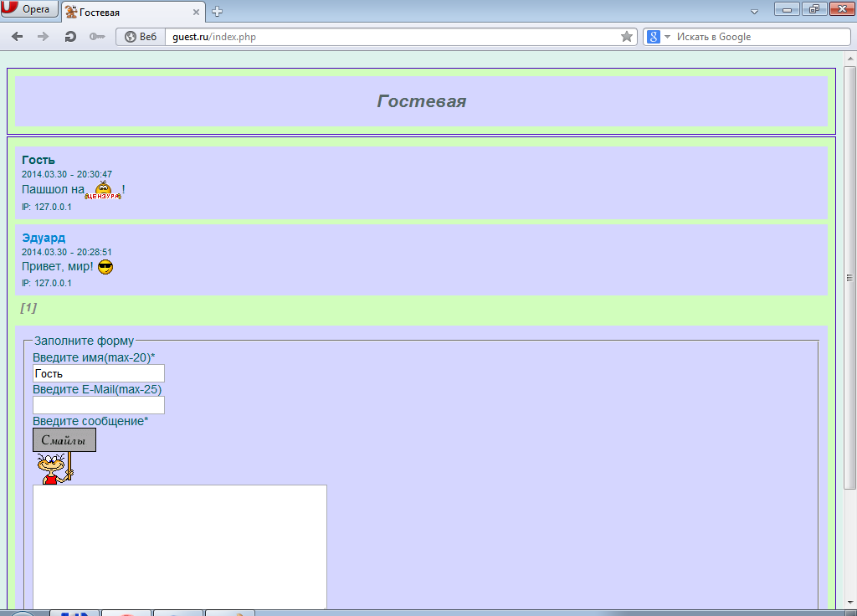
Task: Go forward to next page
Action: pos(43,37)
